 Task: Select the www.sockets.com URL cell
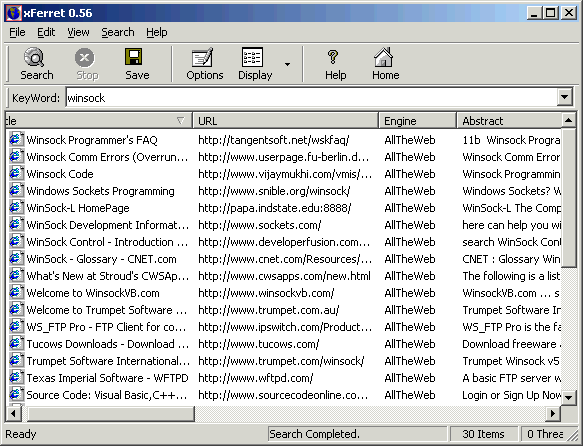pyautogui.click(x=260, y=225)
